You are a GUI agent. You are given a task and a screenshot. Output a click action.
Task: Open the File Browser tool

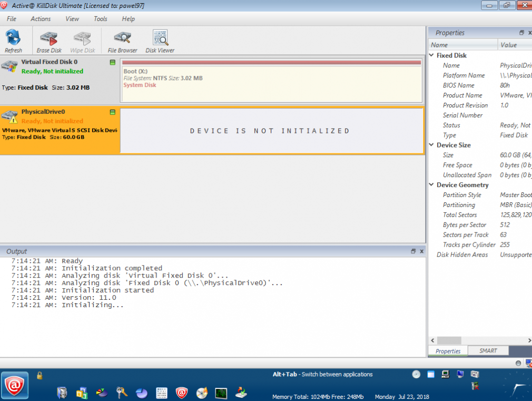point(123,42)
